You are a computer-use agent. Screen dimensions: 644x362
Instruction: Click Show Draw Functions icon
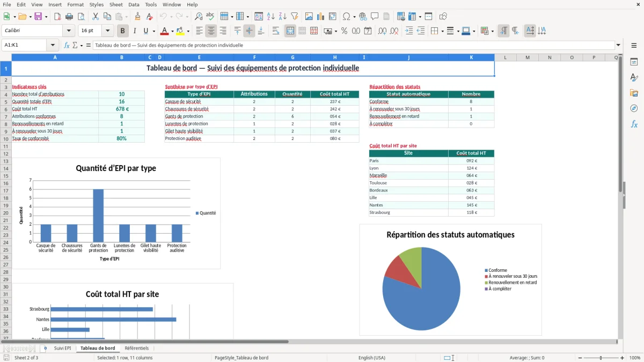[x=443, y=17]
